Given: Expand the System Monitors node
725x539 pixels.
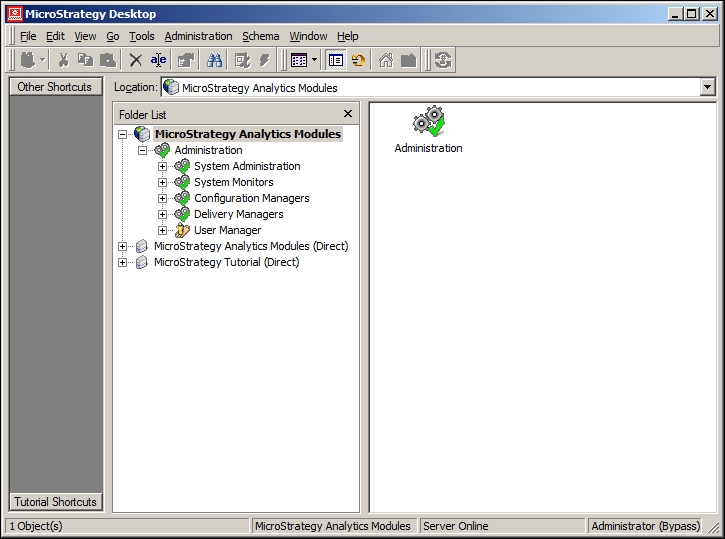Looking at the screenshot, I should 162,183.
